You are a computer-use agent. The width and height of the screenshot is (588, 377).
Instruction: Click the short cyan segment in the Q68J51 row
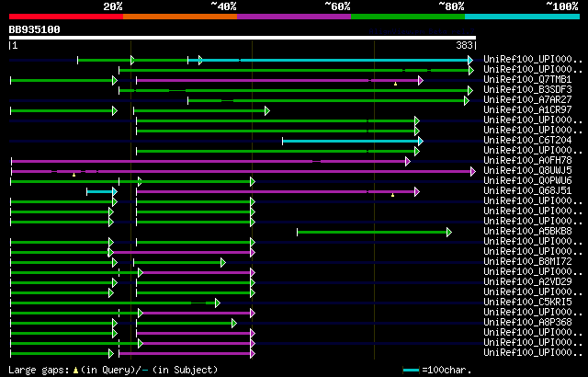pos(100,191)
